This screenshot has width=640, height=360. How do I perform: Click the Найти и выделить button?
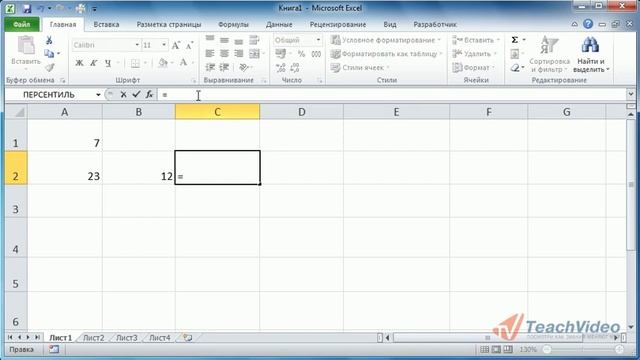591,54
